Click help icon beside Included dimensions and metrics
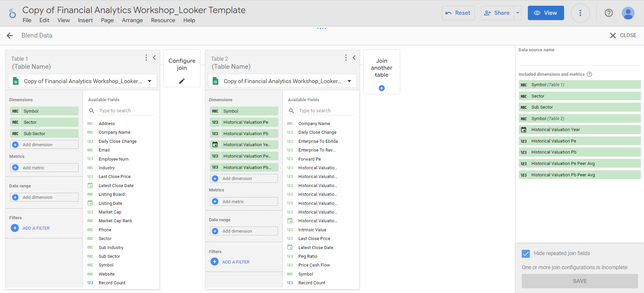Screen dimensions: 644x293 tap(589, 74)
